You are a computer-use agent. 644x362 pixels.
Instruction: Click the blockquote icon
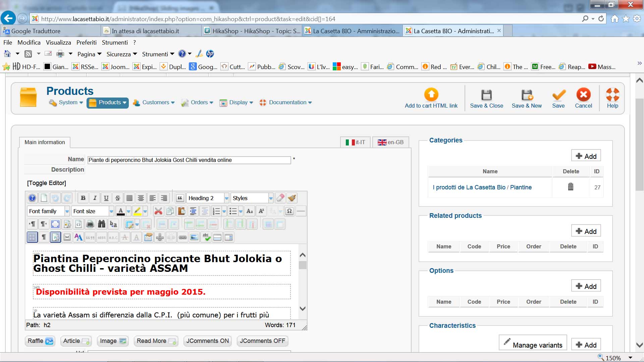[180, 198]
